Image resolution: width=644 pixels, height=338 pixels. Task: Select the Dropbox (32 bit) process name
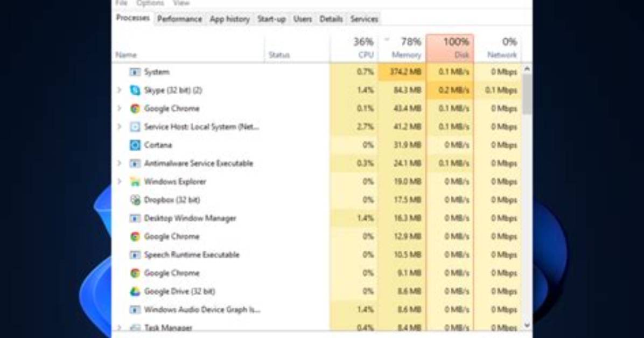(172, 200)
